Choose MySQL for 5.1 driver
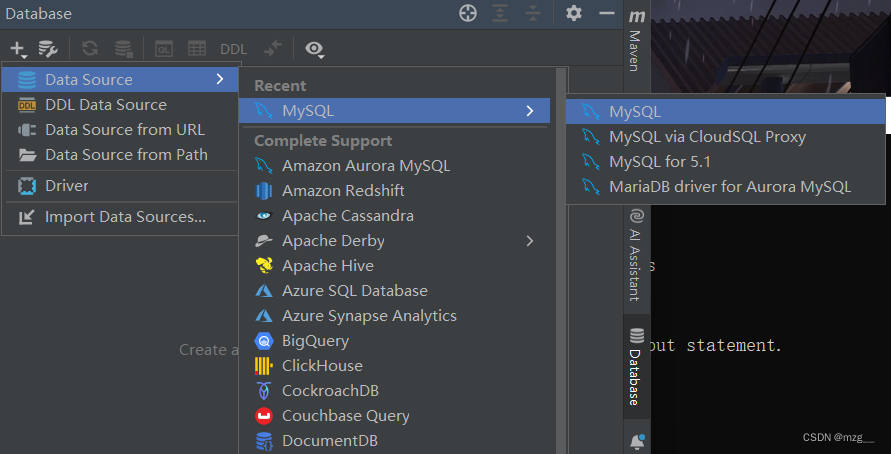This screenshot has height=454, width=891. click(726, 162)
